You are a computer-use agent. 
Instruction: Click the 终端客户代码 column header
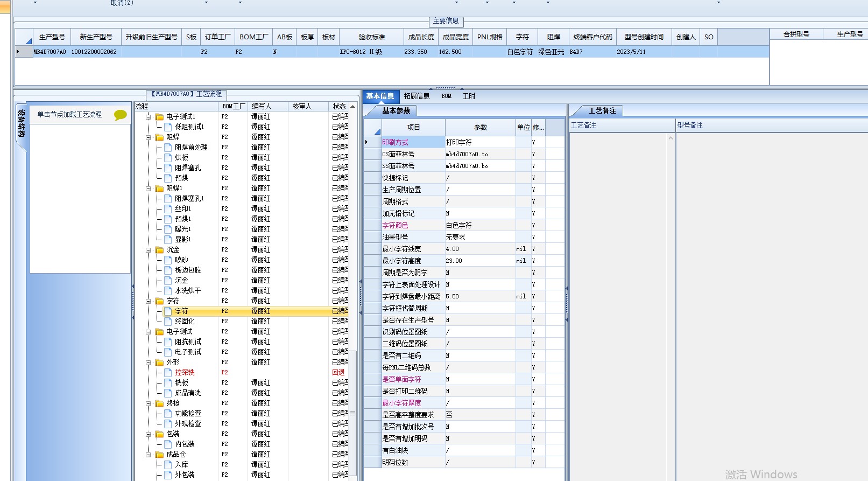pyautogui.click(x=592, y=37)
